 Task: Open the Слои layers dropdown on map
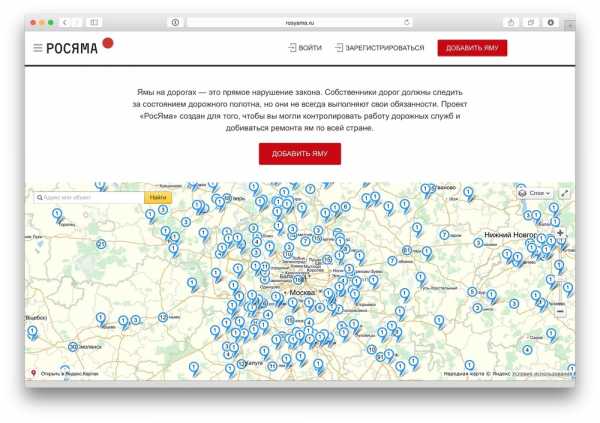[x=535, y=193]
